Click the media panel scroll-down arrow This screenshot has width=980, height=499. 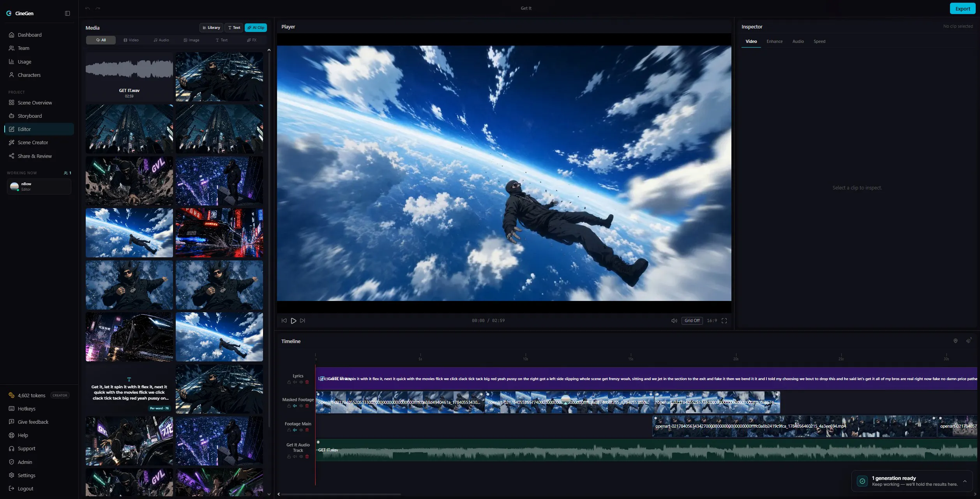(x=269, y=494)
